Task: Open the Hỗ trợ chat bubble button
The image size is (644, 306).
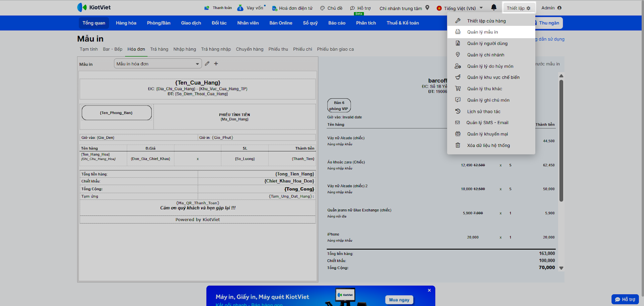Action: click(x=625, y=299)
